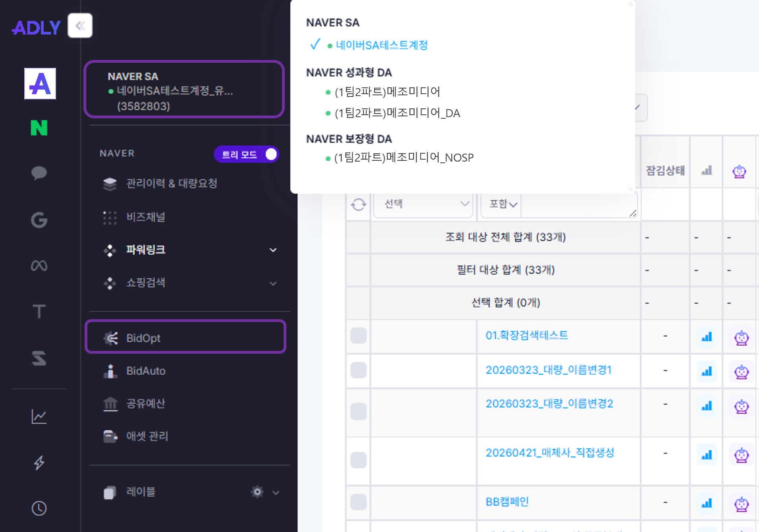This screenshot has height=532, width=759.
Task: Toggle the 트리 모드 switch
Action: click(x=246, y=154)
